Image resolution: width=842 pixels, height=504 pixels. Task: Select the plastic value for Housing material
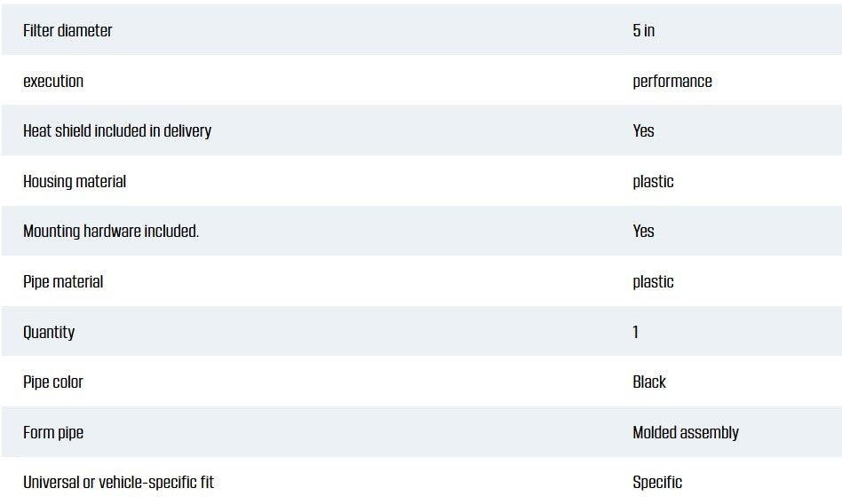(x=653, y=181)
